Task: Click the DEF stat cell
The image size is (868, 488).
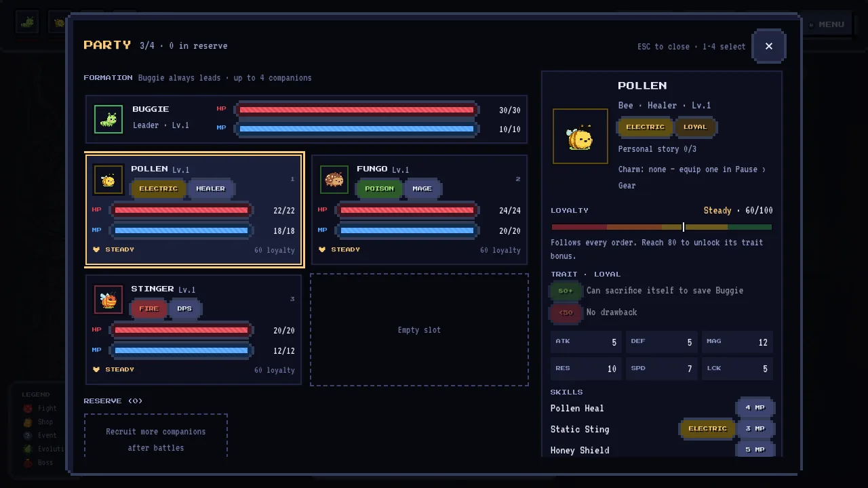Action: [661, 342]
